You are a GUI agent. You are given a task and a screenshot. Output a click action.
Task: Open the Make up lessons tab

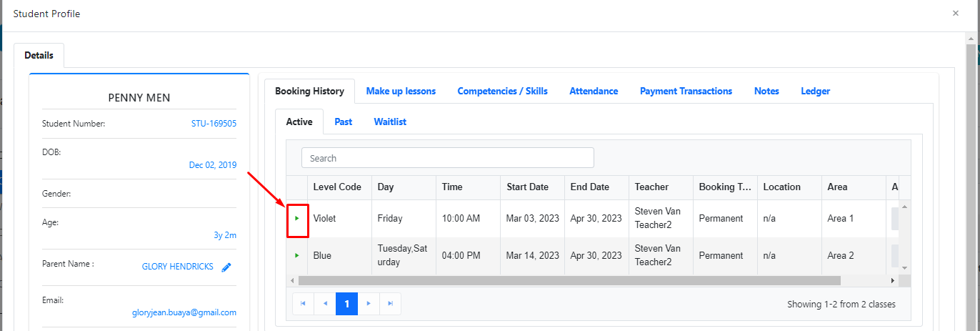click(x=401, y=91)
